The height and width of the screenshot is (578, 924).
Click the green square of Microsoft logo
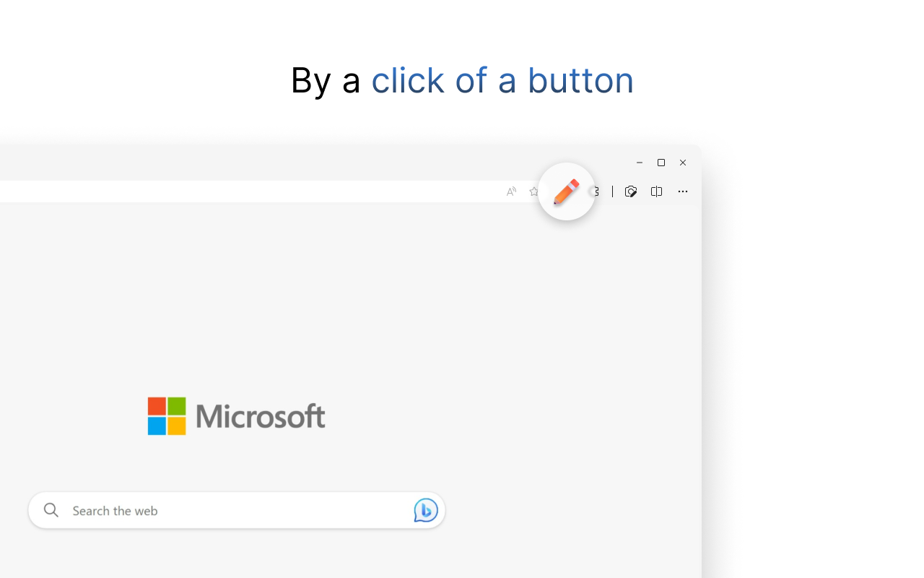177,406
